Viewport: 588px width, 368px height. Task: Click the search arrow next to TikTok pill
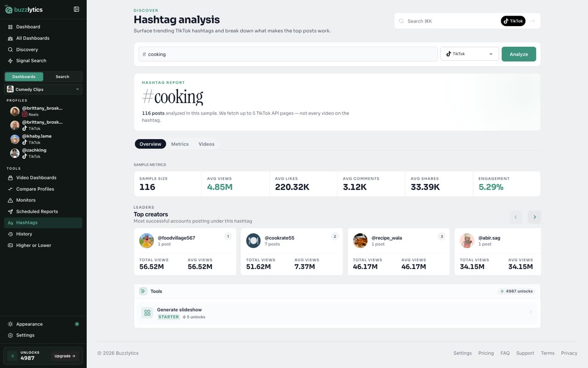532,21
